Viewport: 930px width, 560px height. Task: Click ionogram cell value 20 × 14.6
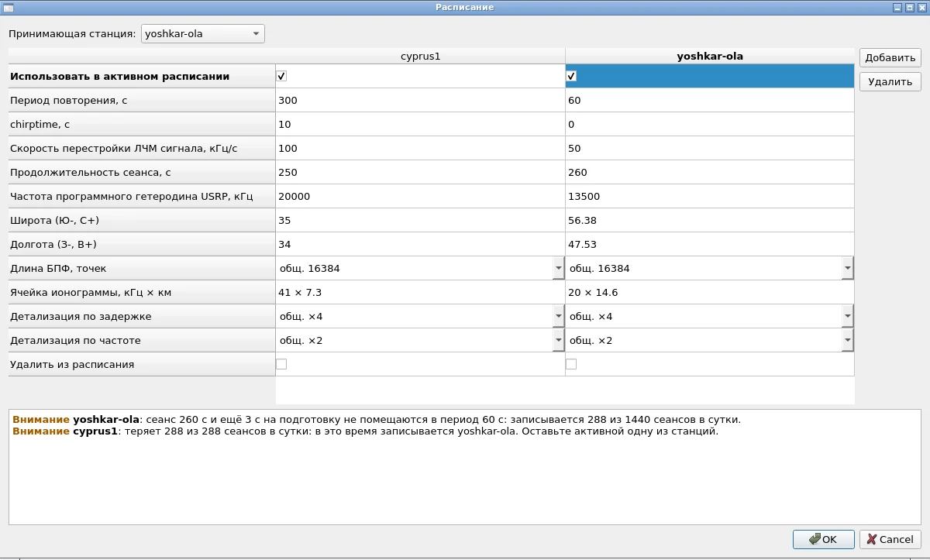coord(710,292)
